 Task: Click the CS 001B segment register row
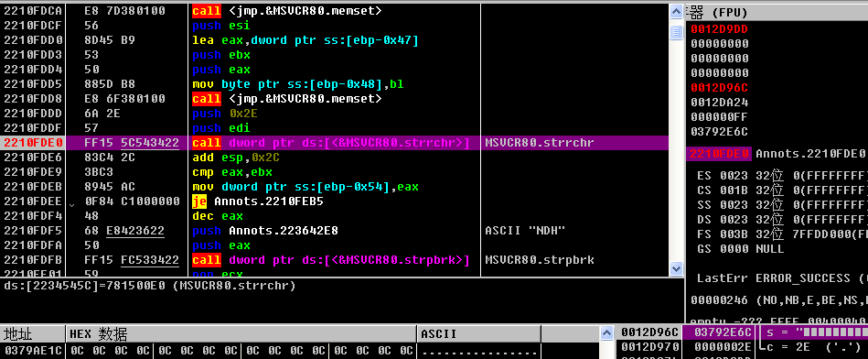point(782,190)
